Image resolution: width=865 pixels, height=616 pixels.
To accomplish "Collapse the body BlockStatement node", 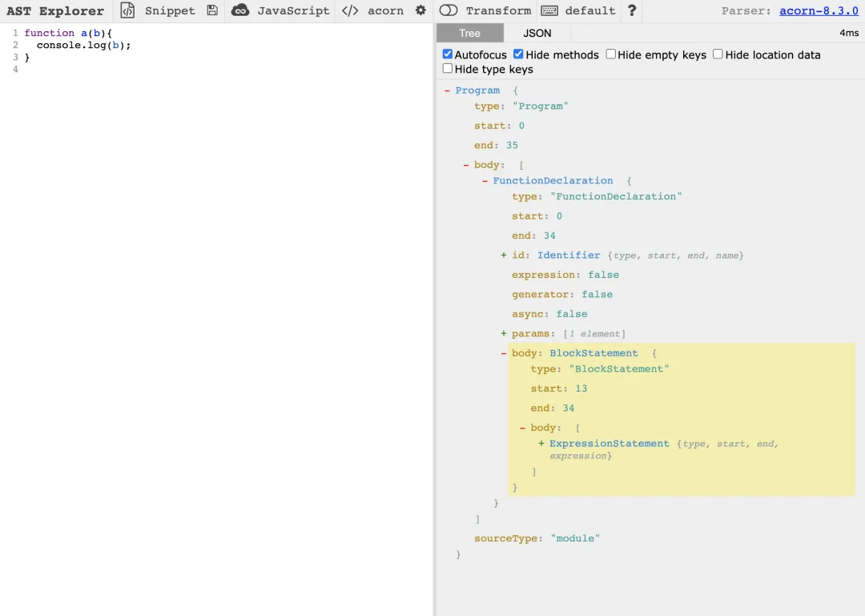I will click(504, 353).
